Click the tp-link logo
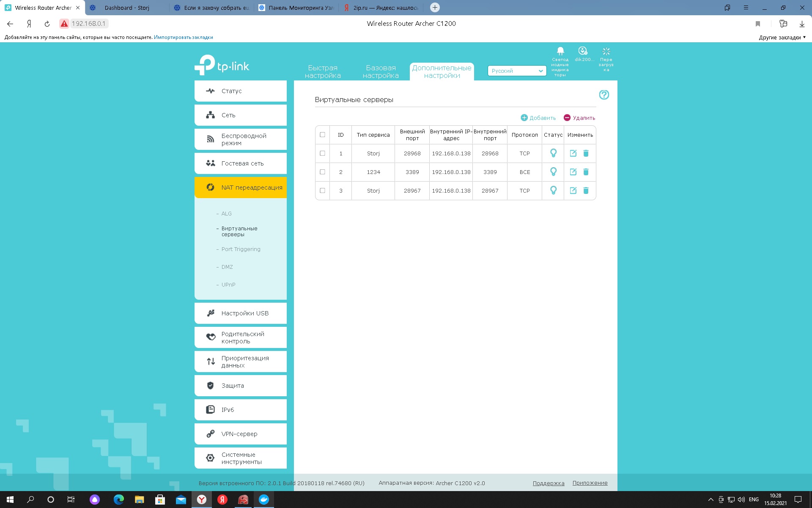 tap(222, 66)
